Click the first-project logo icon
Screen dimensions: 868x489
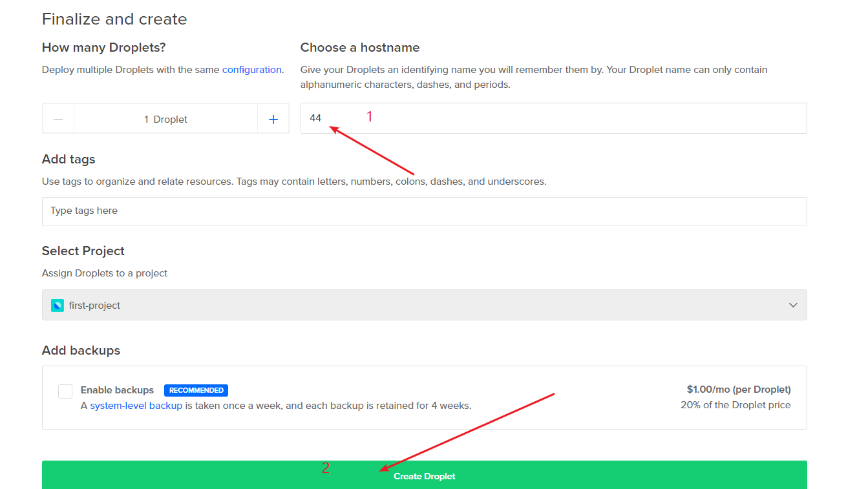pos(58,306)
